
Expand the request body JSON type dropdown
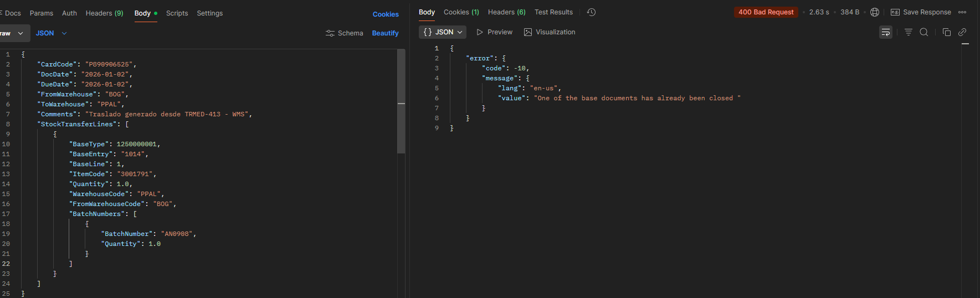pos(51,33)
